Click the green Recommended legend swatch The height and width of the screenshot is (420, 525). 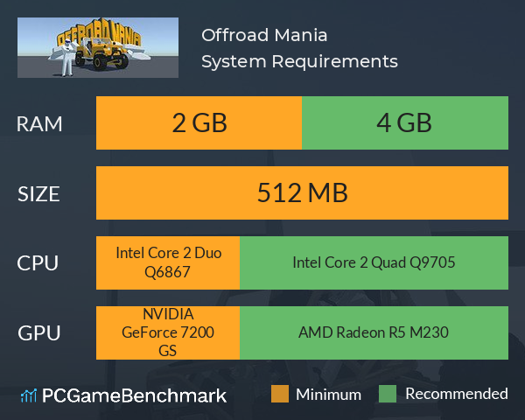click(x=388, y=394)
